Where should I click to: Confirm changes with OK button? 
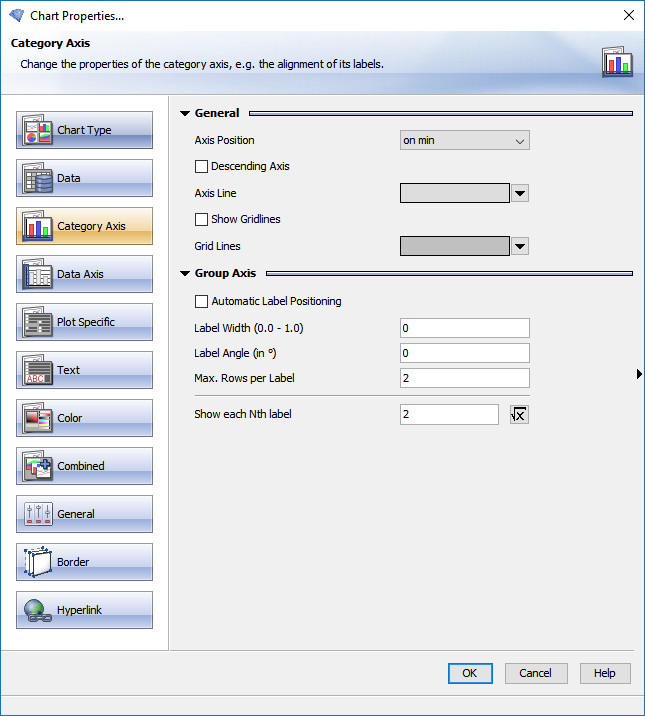click(469, 673)
